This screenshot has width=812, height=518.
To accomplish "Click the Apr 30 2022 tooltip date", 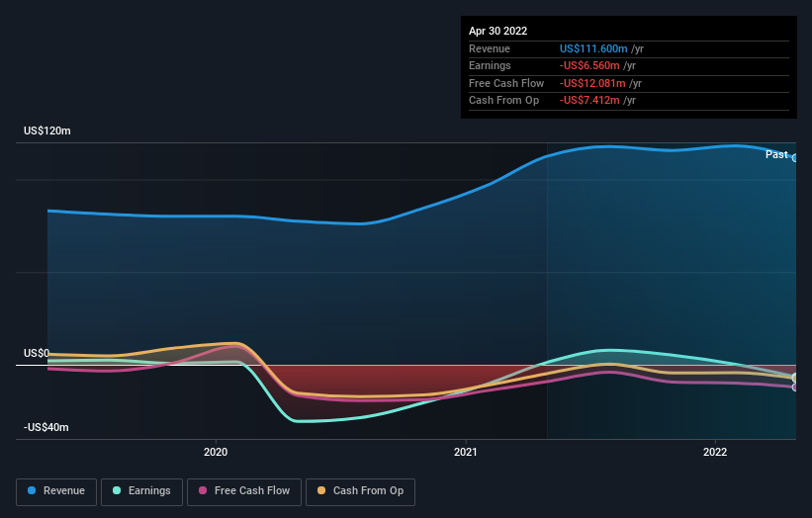I will [498, 31].
